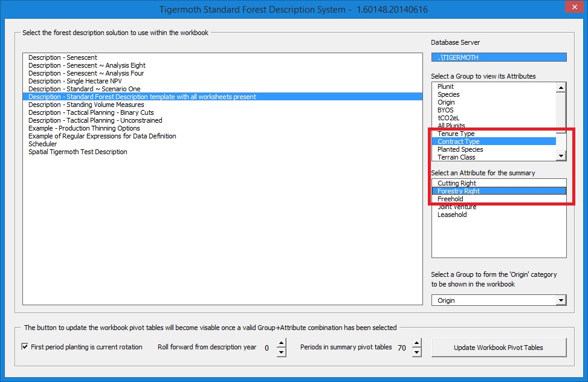Select Contract Type group
The width and height of the screenshot is (588, 382).
coord(494,142)
